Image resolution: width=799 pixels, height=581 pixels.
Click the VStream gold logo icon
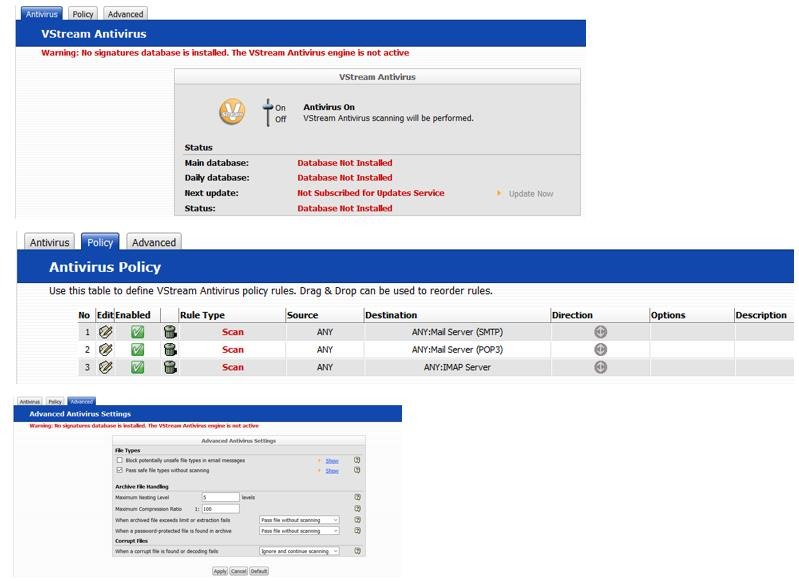point(232,112)
